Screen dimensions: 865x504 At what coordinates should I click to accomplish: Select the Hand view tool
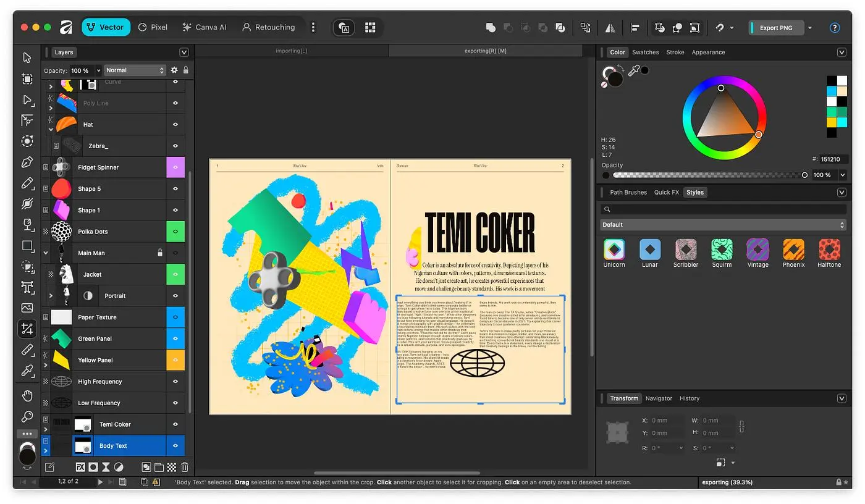27,395
